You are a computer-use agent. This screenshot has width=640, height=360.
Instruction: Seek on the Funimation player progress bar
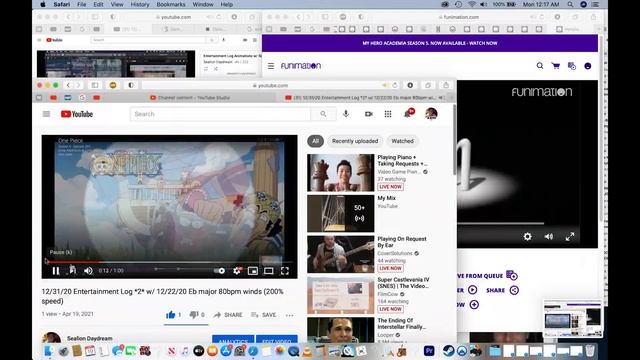click(x=500, y=223)
